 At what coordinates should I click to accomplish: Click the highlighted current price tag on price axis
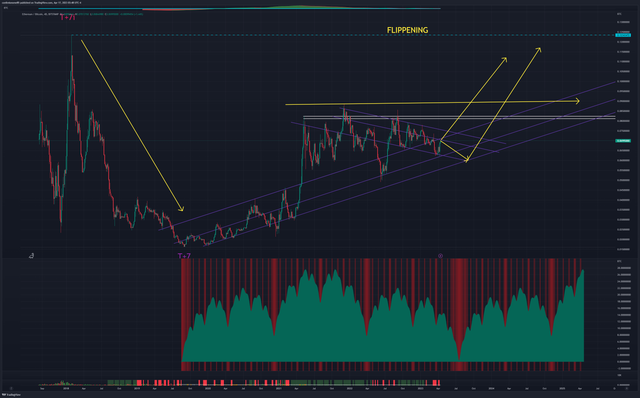click(623, 141)
